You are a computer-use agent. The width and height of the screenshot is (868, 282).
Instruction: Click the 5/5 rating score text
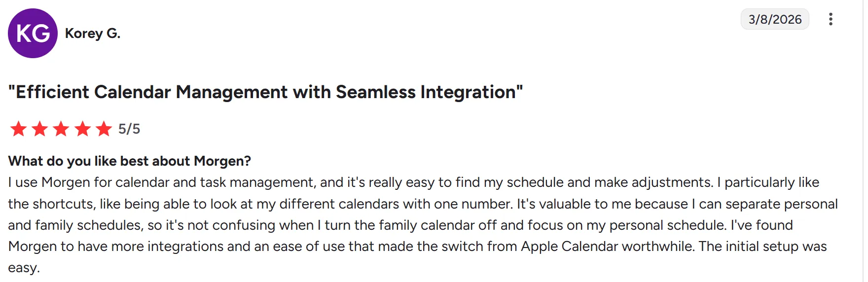[x=129, y=129]
